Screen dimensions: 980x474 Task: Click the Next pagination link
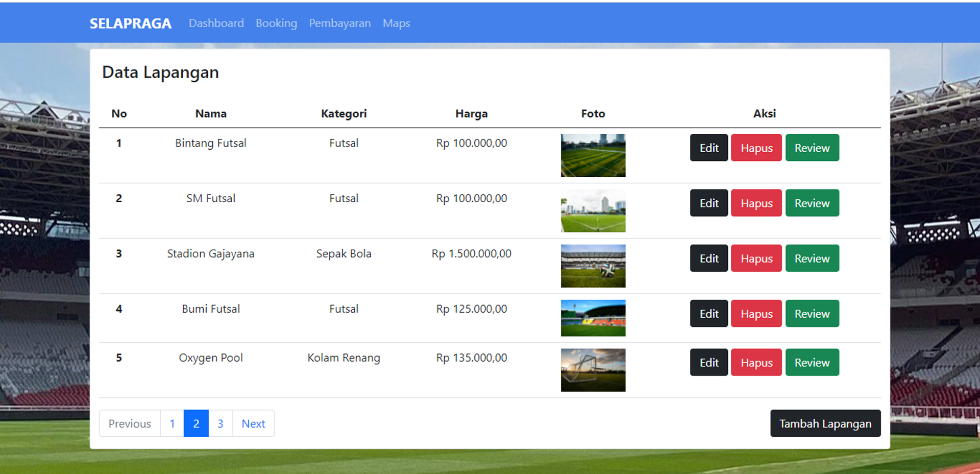click(x=253, y=423)
